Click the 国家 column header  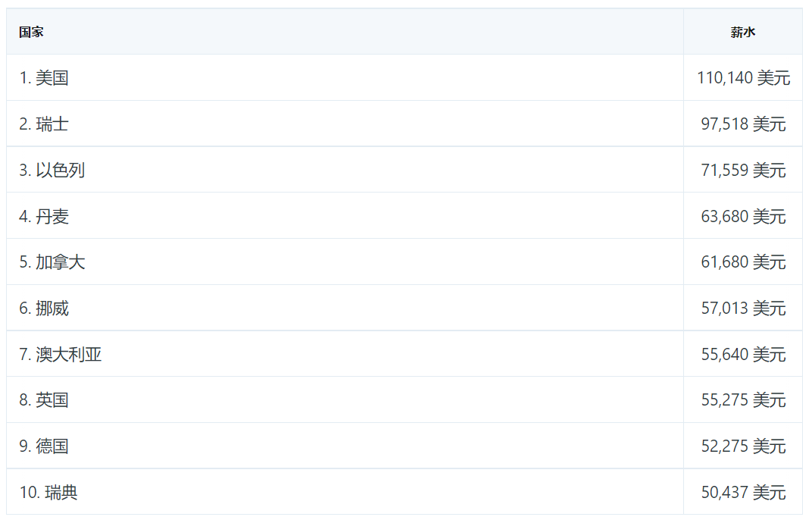[31, 32]
